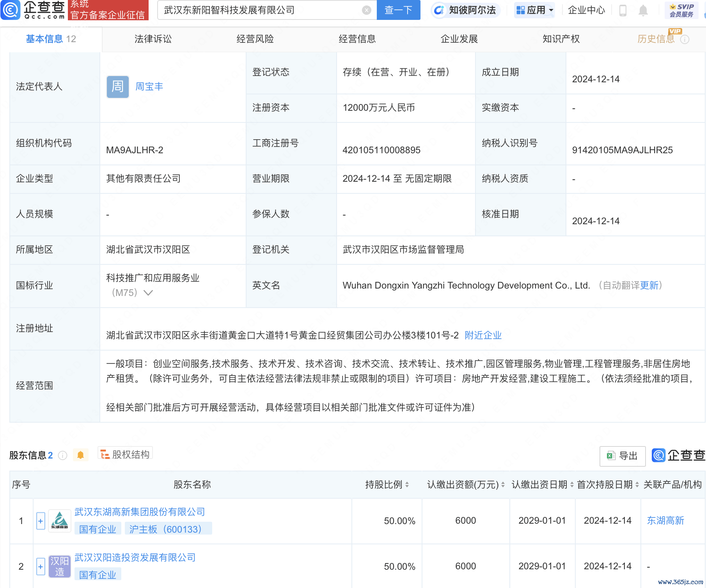The width and height of the screenshot is (706, 588).
Task: Switch to the 知识产权 tab
Action: click(x=561, y=39)
